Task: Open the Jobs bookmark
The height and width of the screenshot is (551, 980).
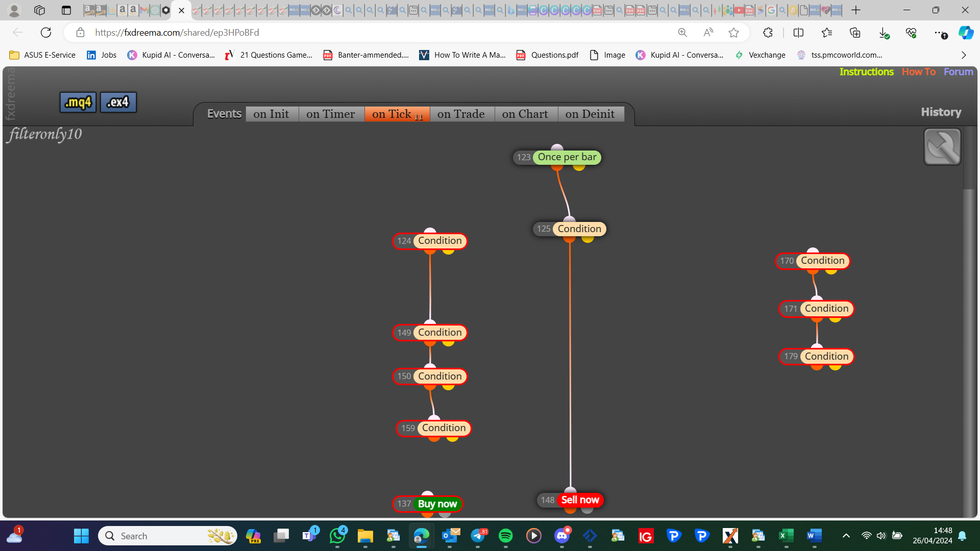Action: click(102, 55)
